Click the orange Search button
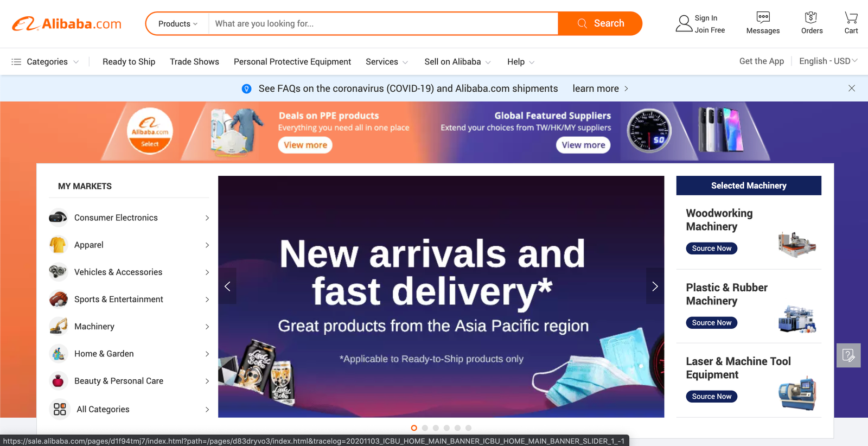The width and height of the screenshot is (868, 446). coord(600,23)
